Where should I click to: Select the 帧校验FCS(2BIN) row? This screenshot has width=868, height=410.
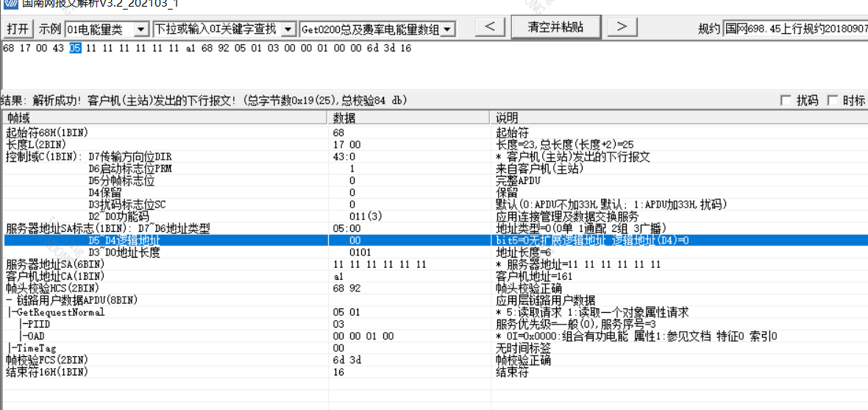434,360
